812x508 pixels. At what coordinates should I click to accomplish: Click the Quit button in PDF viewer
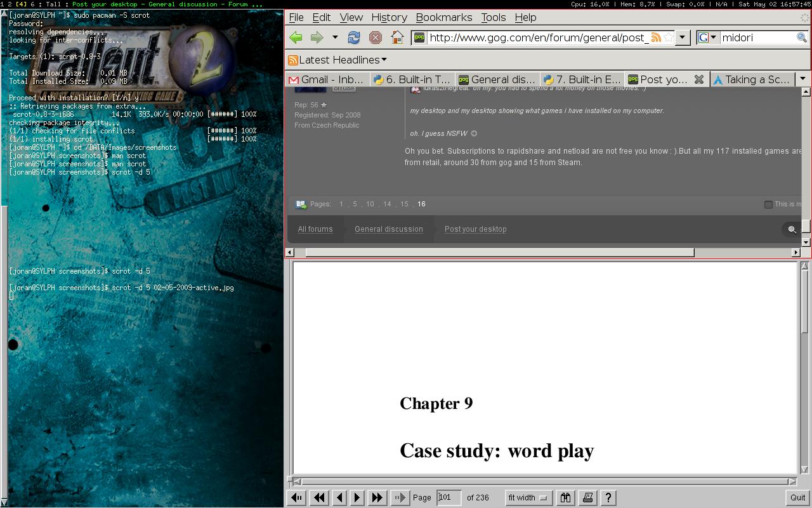click(x=797, y=498)
